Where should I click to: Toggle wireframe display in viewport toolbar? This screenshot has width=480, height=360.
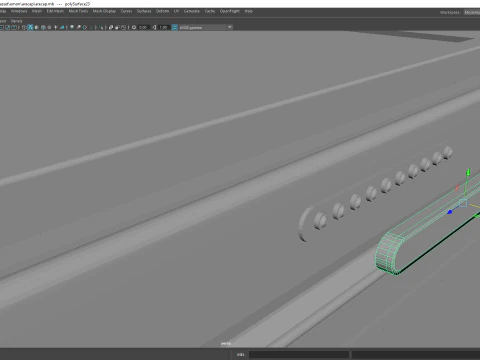24,27
